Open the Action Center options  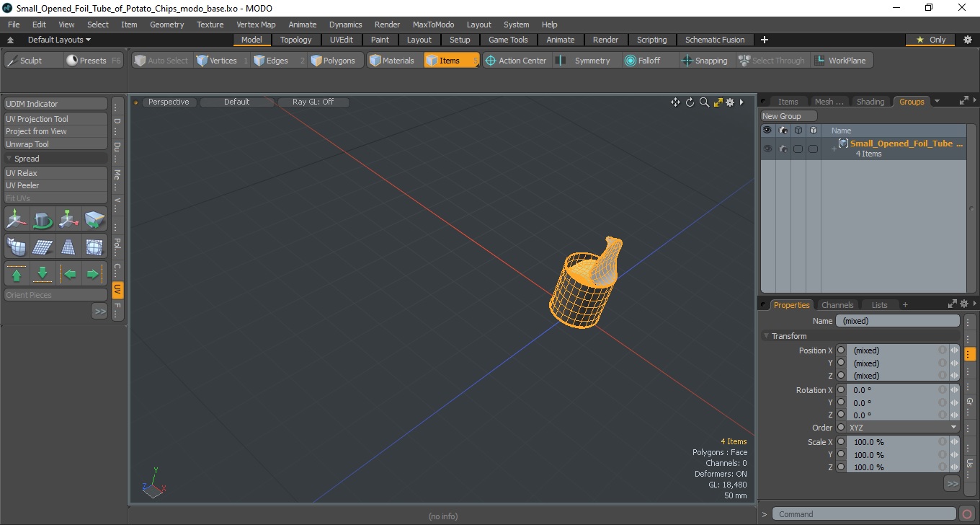tap(516, 61)
